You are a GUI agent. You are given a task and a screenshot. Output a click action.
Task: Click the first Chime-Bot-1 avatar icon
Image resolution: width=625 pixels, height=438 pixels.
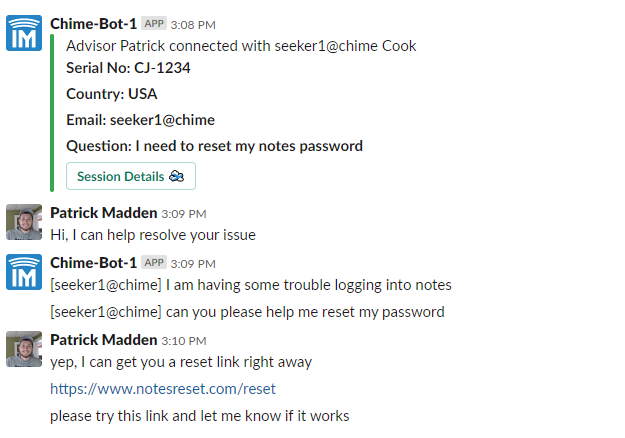pos(24,33)
